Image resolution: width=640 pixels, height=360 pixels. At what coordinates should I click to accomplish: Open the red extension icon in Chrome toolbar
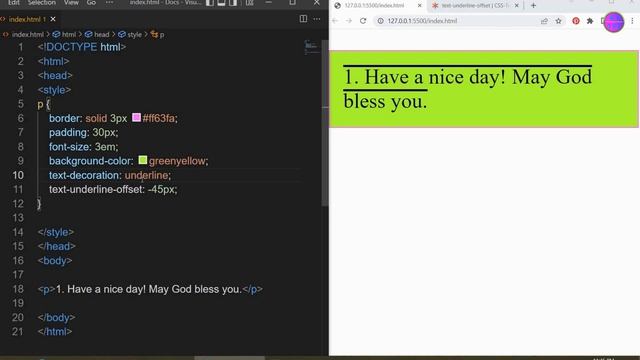pos(576,21)
